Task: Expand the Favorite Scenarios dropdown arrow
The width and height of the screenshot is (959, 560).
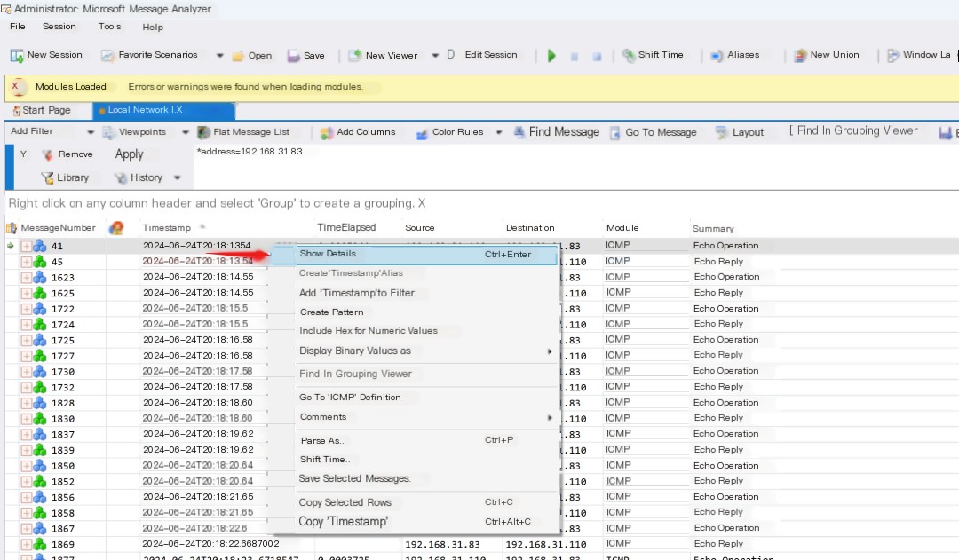Action: [x=219, y=55]
